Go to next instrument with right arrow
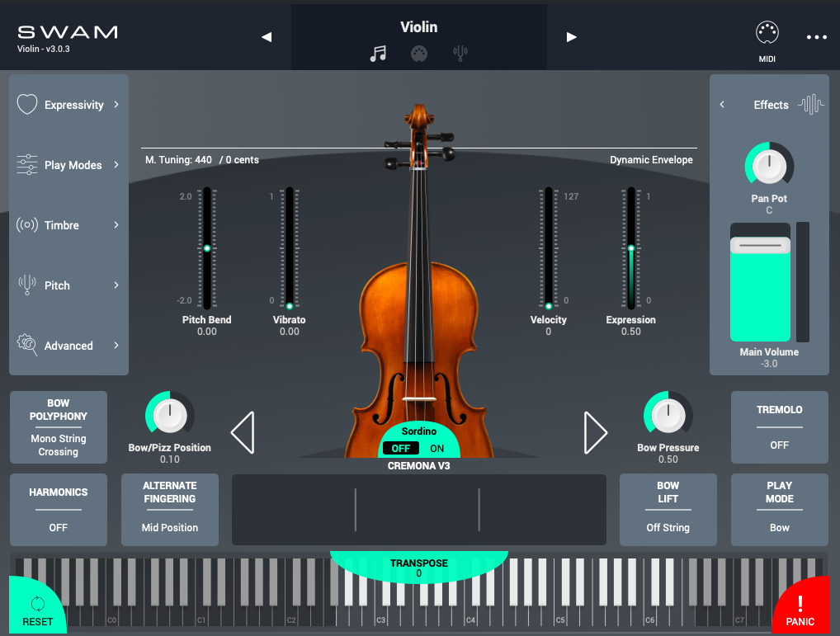 point(571,37)
